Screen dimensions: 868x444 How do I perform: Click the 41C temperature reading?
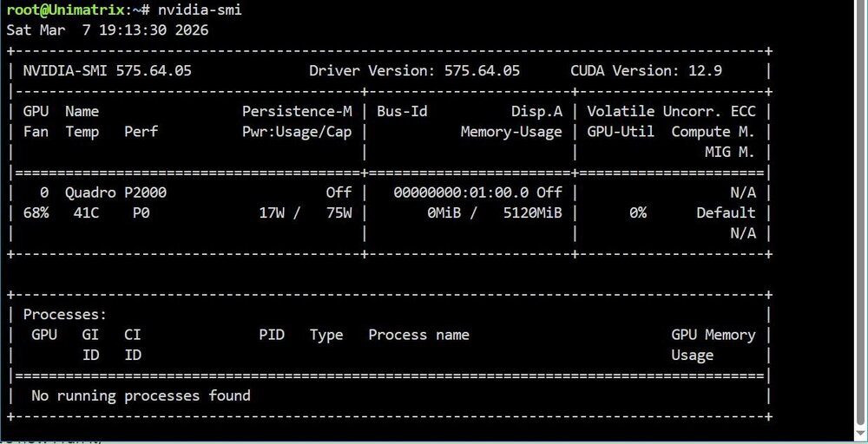[86, 212]
